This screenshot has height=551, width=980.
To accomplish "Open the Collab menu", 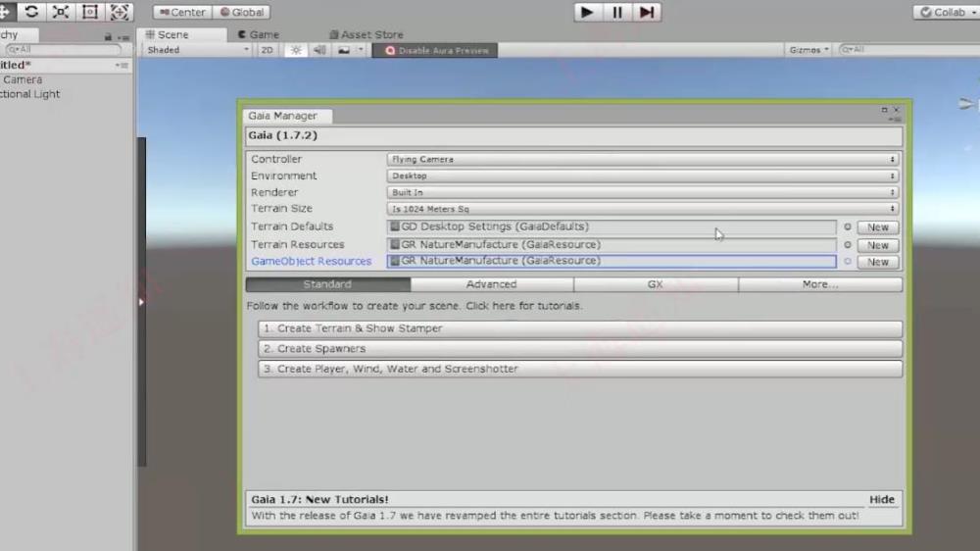I will (x=947, y=12).
